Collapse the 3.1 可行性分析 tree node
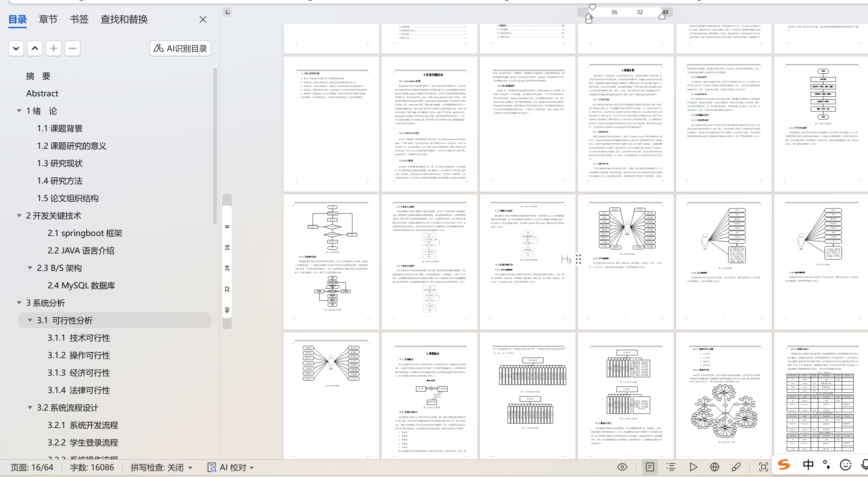 [30, 320]
